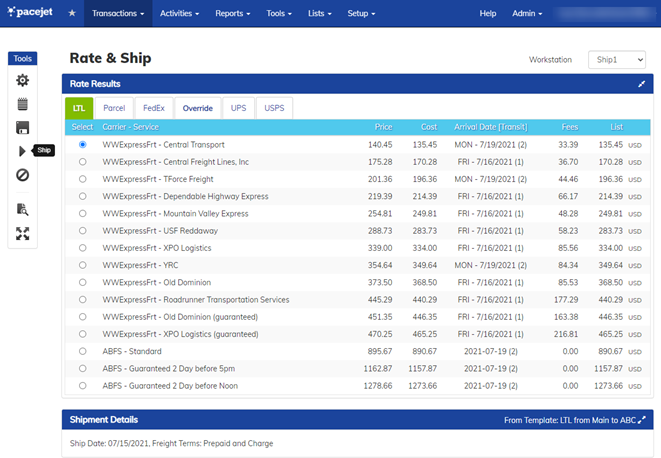The image size is (661, 458).
Task: Click the Price column header
Action: (384, 127)
